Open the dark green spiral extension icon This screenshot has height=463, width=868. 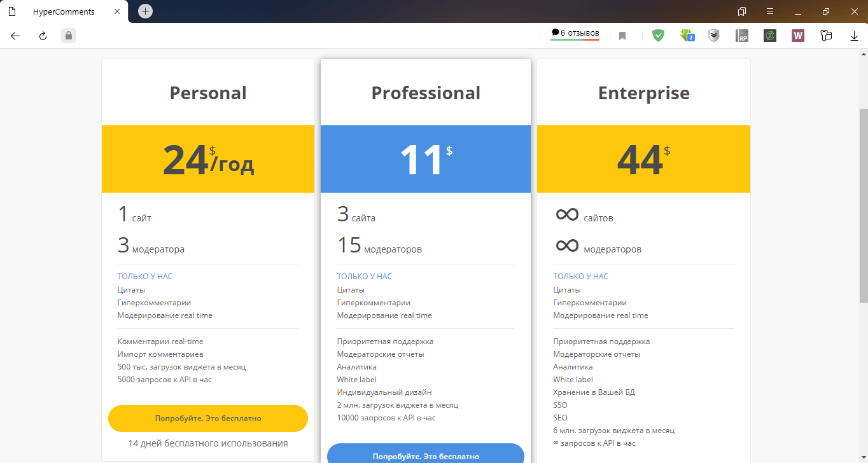pyautogui.click(x=769, y=36)
